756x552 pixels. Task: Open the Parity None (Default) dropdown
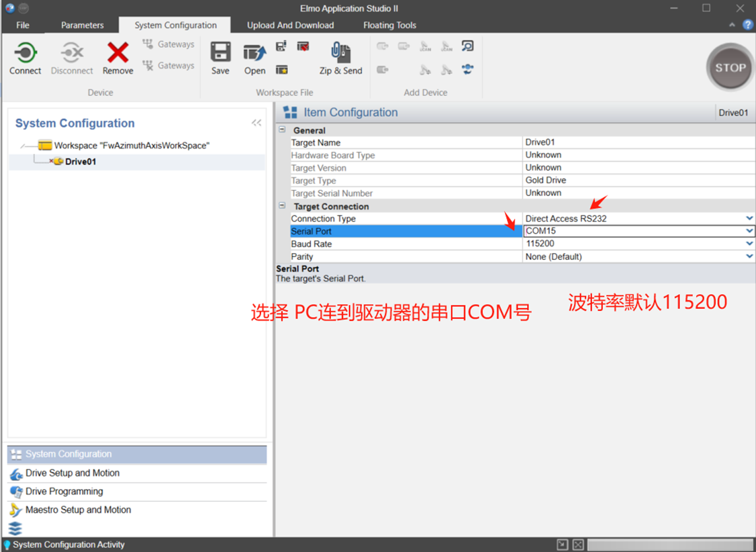pyautogui.click(x=749, y=256)
